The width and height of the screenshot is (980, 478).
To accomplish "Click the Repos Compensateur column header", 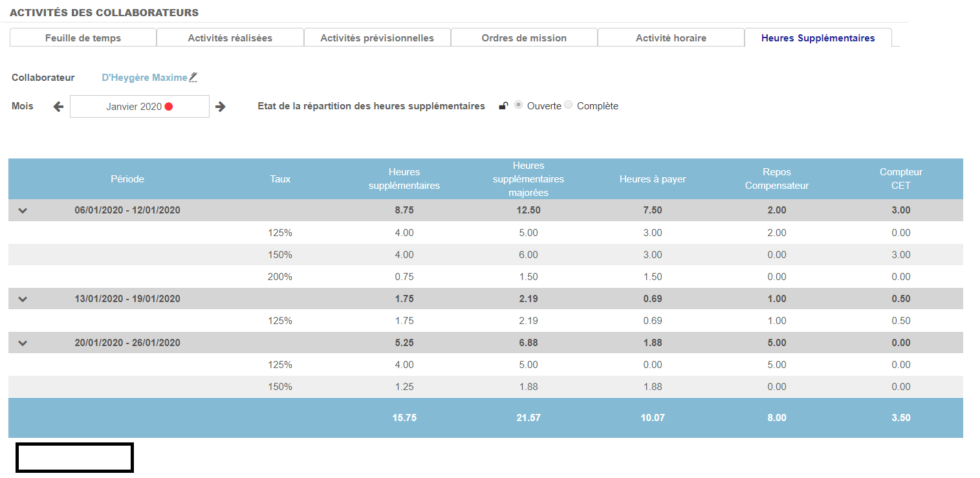I will click(776, 179).
